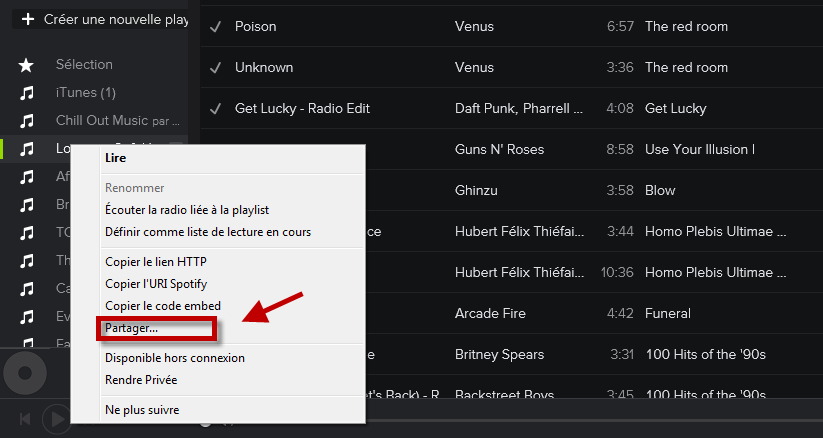The image size is (823, 438).
Task: Toggle the checkmark next to Unknown
Action: pyautogui.click(x=215, y=67)
